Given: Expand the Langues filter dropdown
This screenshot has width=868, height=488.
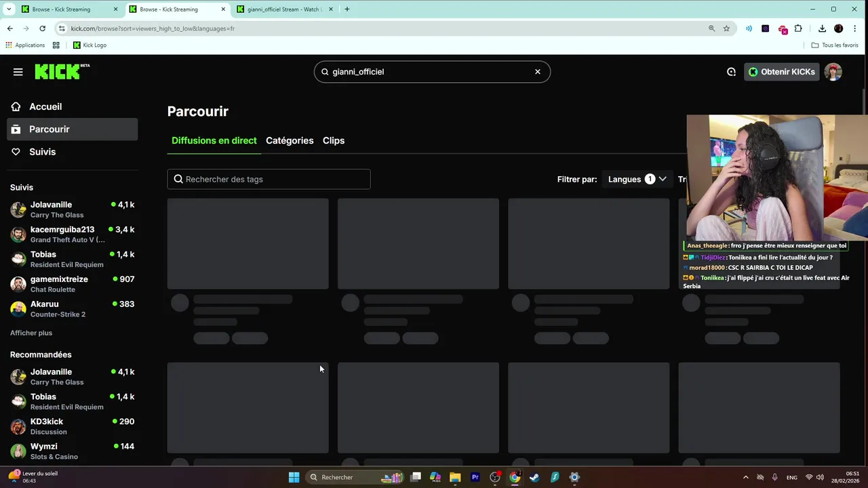Looking at the screenshot, I should pyautogui.click(x=637, y=179).
